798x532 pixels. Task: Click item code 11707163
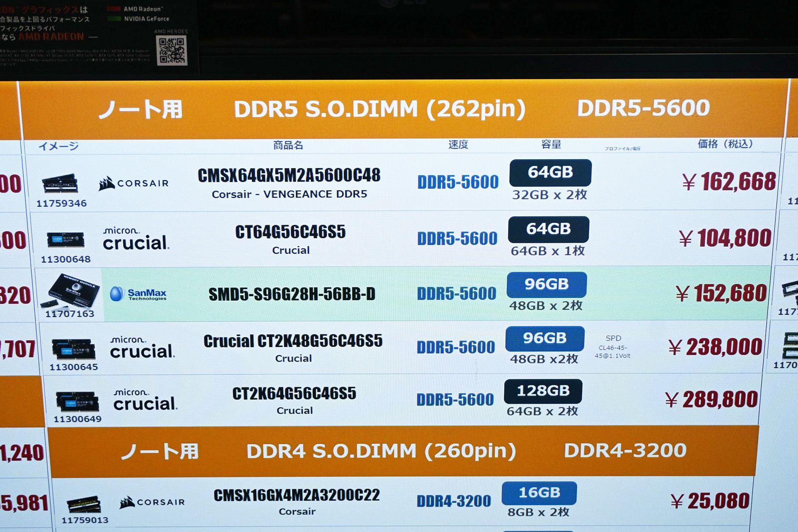[70, 314]
